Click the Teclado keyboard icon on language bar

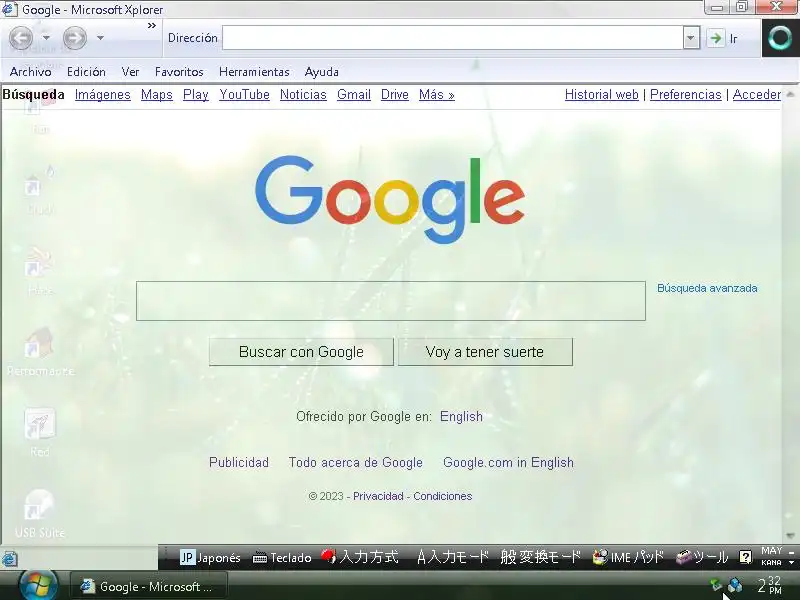tap(282, 558)
